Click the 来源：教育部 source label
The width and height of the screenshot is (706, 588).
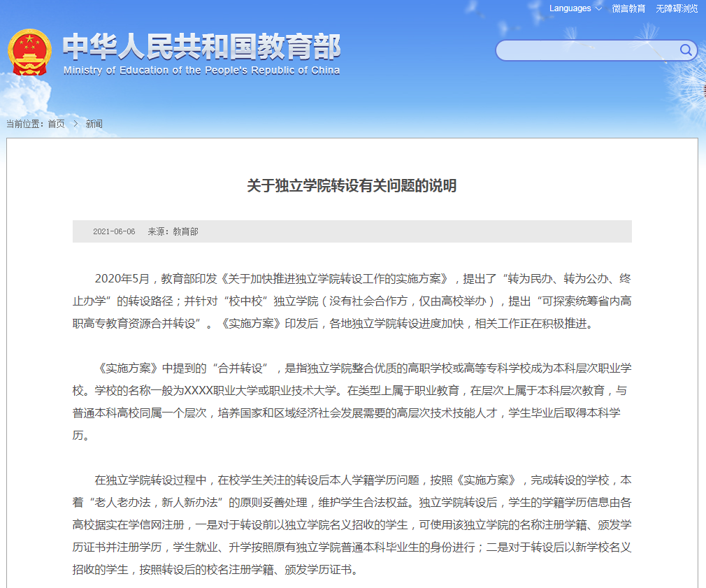pyautogui.click(x=173, y=231)
